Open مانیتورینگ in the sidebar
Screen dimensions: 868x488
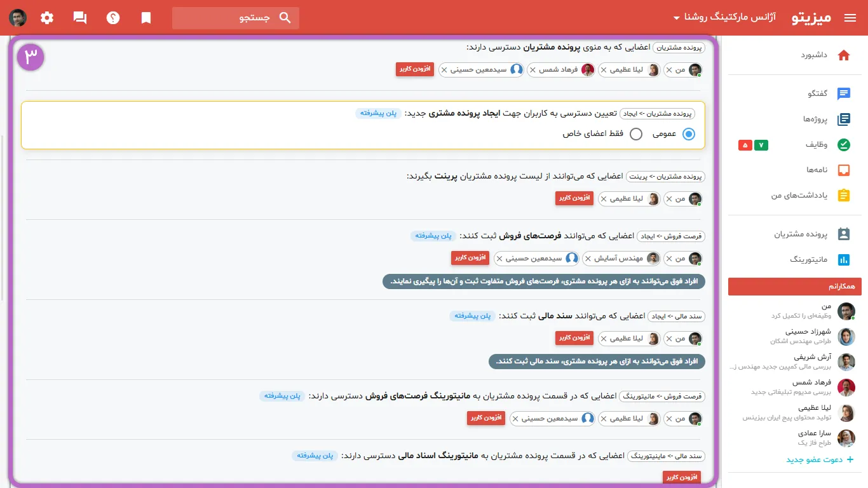[x=810, y=259]
